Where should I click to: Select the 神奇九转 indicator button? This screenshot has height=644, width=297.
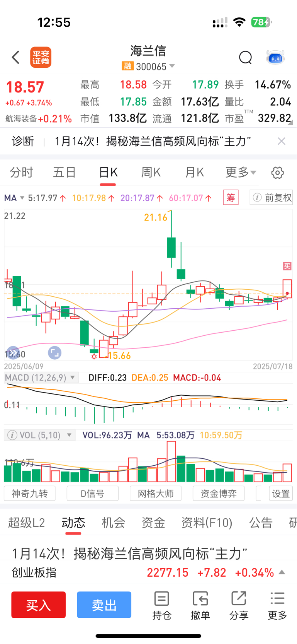point(30,494)
